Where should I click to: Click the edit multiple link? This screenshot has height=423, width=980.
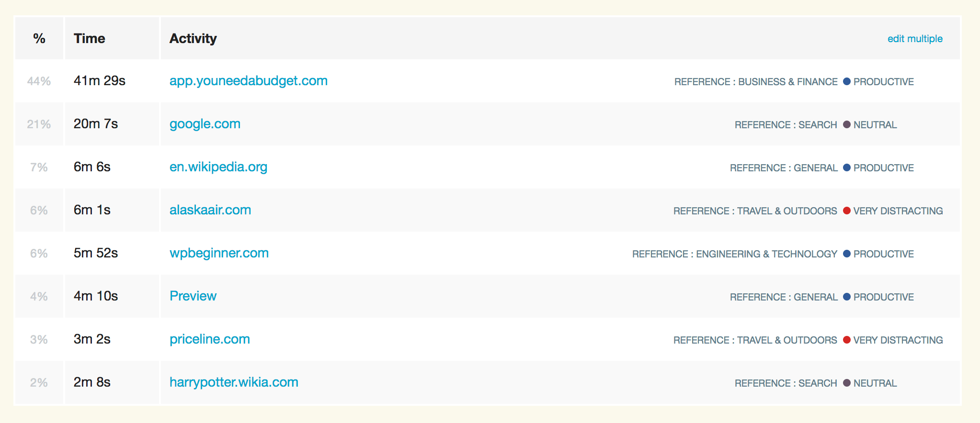tap(914, 39)
